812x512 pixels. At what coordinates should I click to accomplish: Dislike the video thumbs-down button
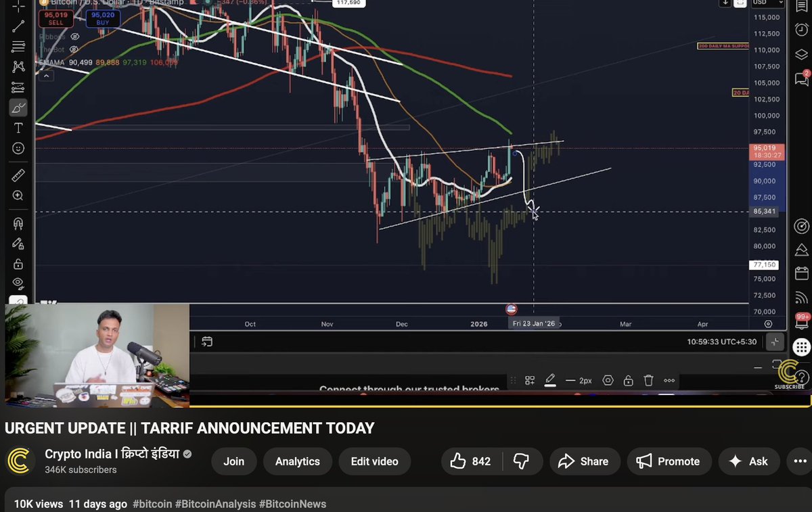click(x=521, y=461)
